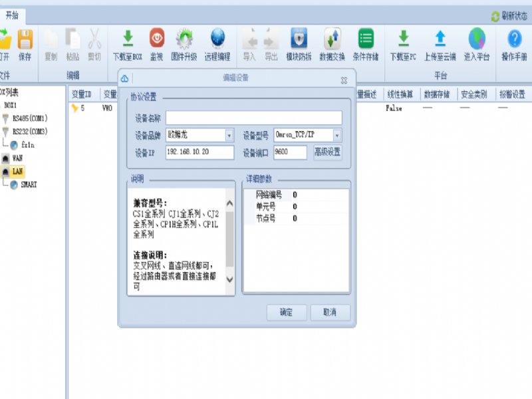Launch 固件升级 firmware upgrade
The width and height of the screenshot is (532, 399).
[x=184, y=39]
